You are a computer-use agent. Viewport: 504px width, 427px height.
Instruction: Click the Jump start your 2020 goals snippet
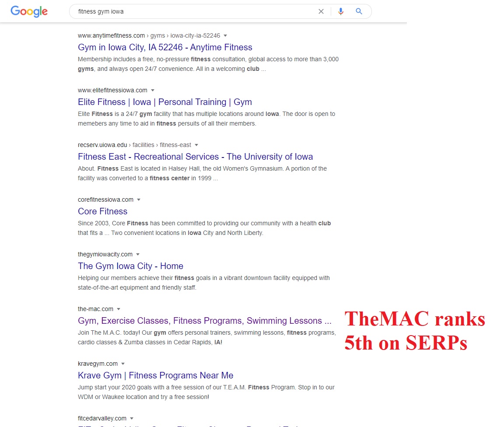coord(206,392)
